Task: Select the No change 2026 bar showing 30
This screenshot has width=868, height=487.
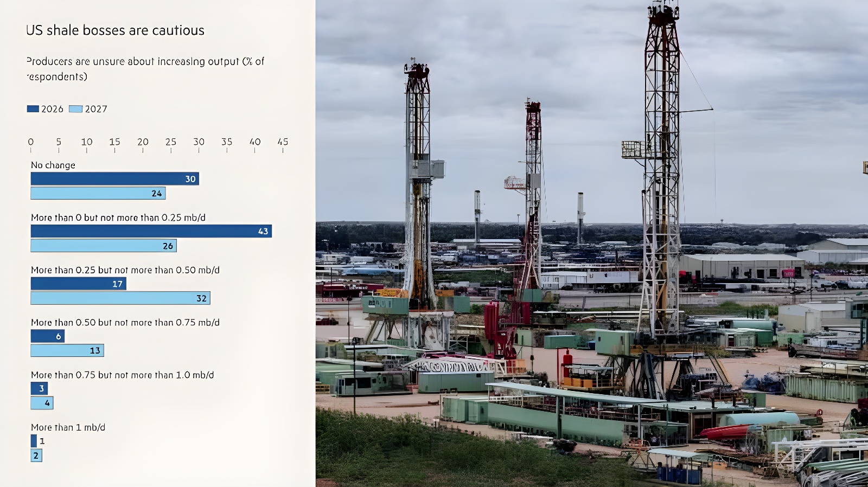Action: (x=114, y=179)
